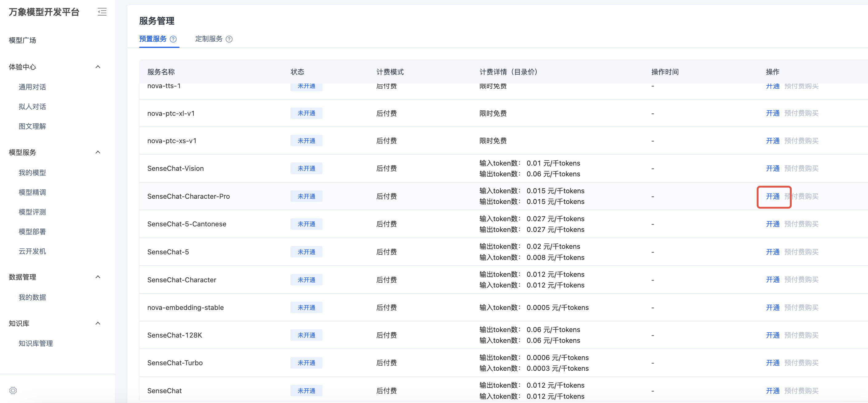The width and height of the screenshot is (868, 403).
Task: Go to 模型部署 page
Action: pyautogui.click(x=32, y=232)
